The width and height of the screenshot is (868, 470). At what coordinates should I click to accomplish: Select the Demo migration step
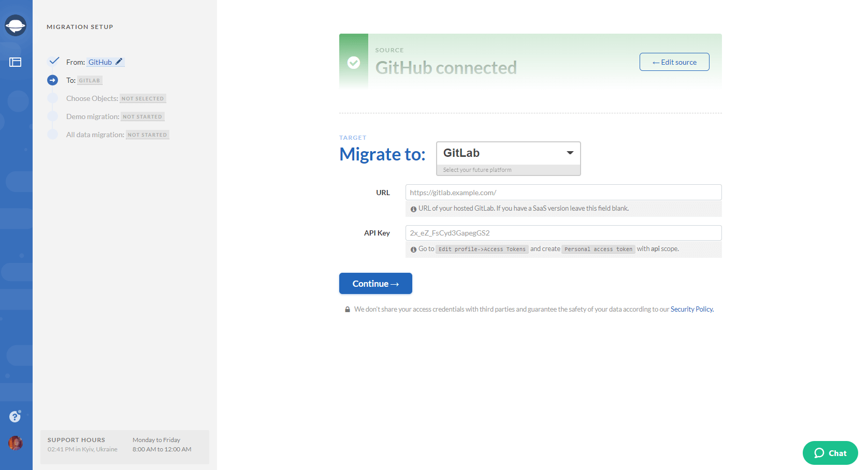tap(115, 116)
